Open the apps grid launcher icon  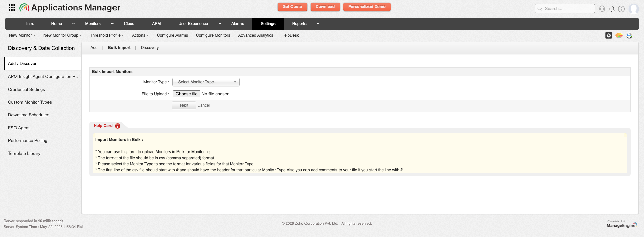coord(12,7)
